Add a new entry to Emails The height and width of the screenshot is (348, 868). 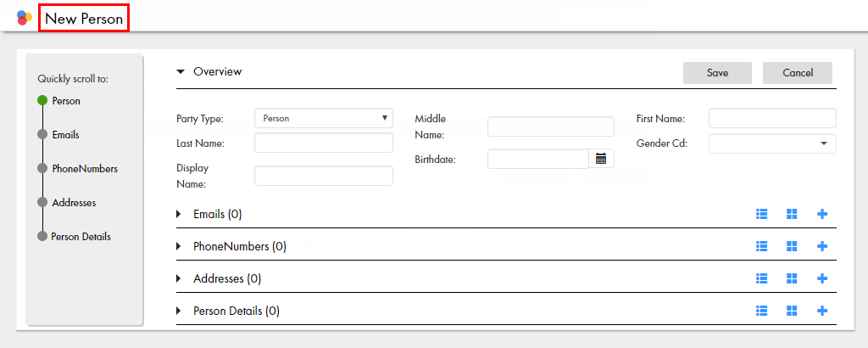click(822, 214)
